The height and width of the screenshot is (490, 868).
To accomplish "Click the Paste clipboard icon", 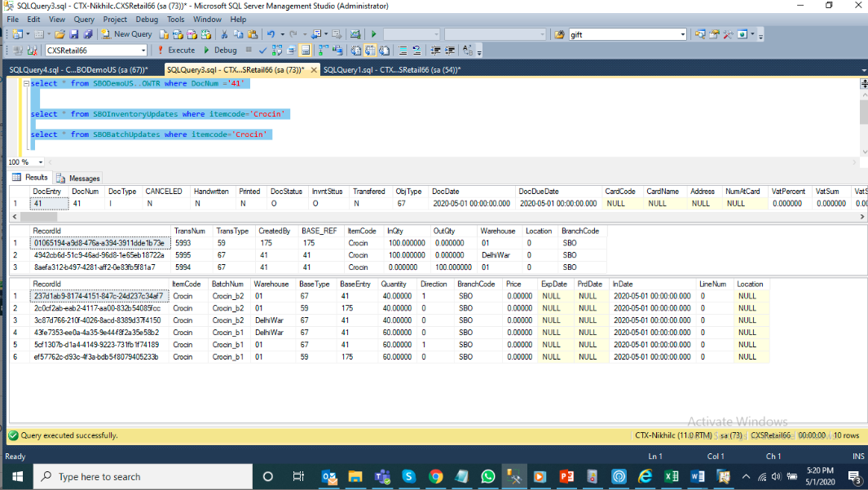I will (x=253, y=34).
